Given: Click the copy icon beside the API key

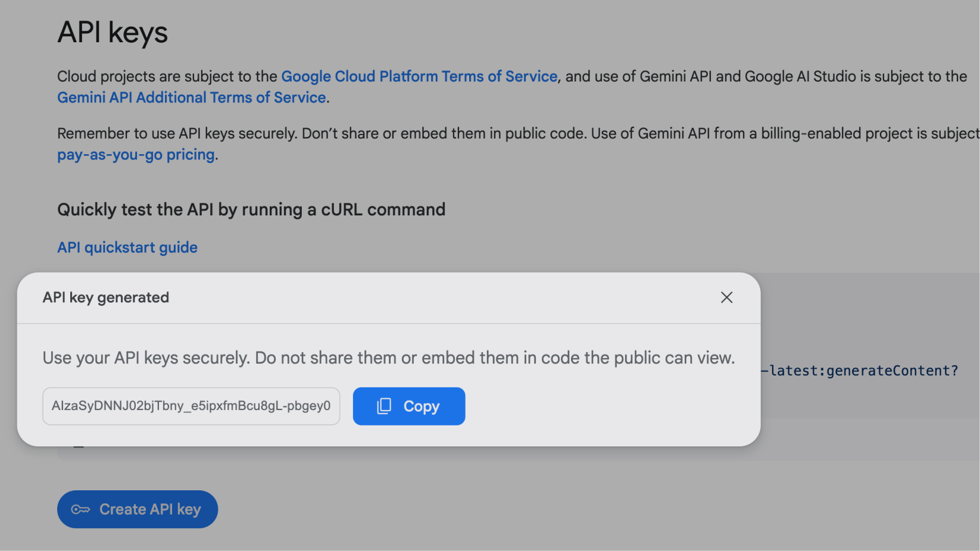Looking at the screenshot, I should [x=384, y=406].
